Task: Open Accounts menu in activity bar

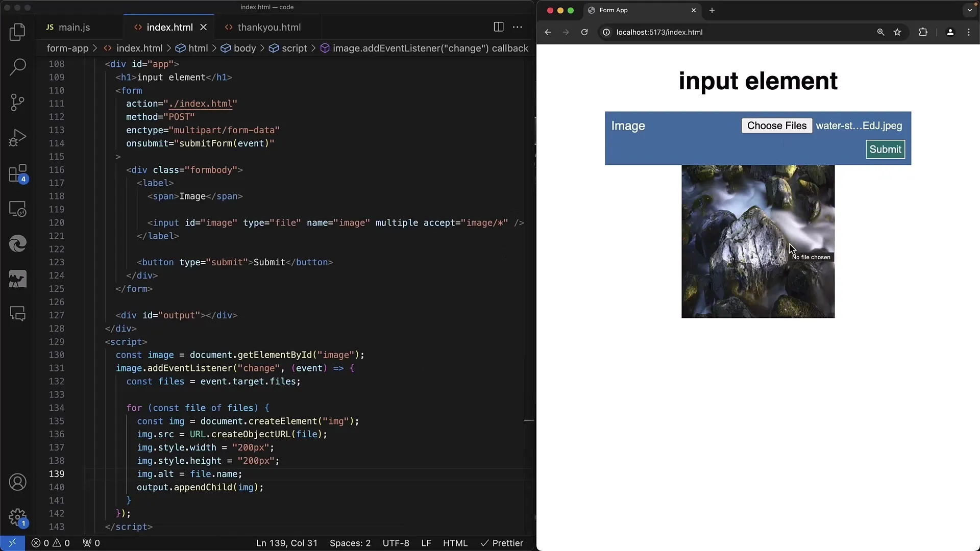Action: [x=17, y=482]
